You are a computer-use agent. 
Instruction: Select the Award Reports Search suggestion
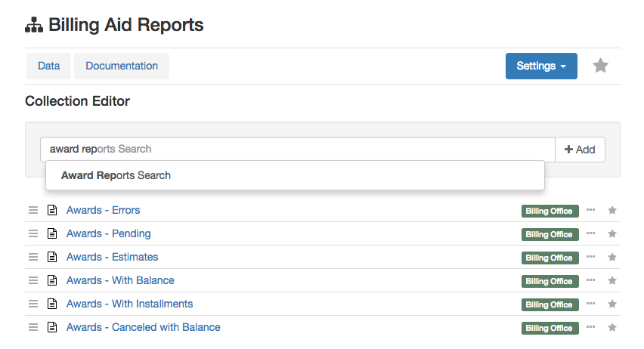pos(295,176)
